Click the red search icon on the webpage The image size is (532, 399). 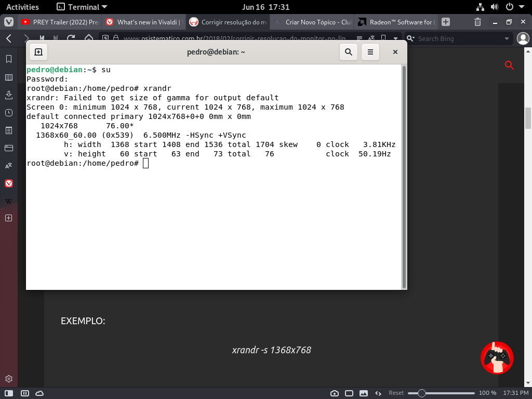click(509, 65)
